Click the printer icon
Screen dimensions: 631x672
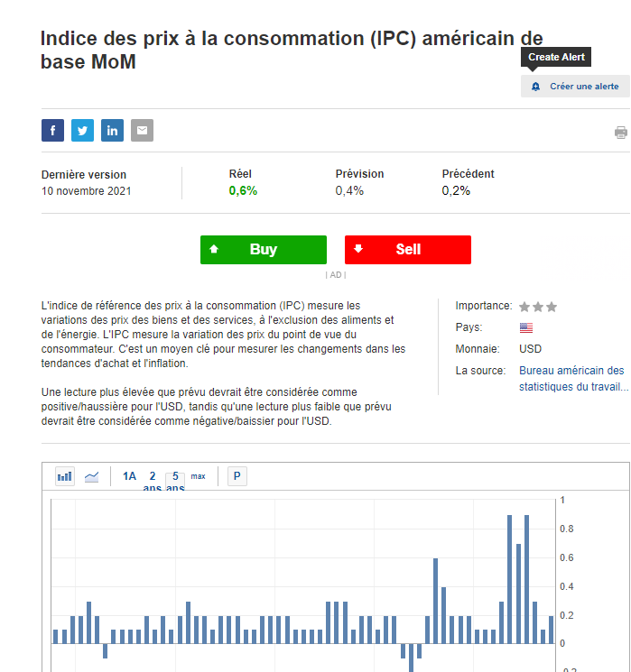click(x=621, y=133)
